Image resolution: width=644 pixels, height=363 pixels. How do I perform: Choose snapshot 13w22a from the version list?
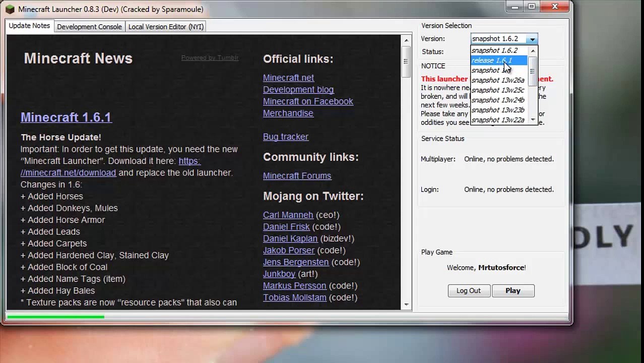(498, 120)
